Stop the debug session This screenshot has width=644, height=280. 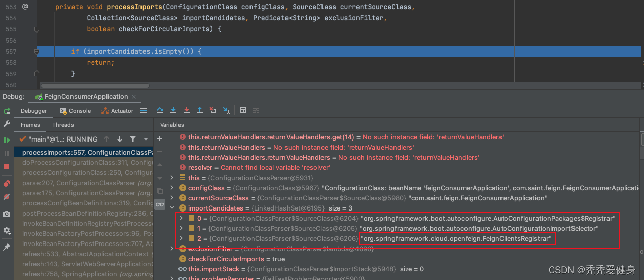[7, 166]
